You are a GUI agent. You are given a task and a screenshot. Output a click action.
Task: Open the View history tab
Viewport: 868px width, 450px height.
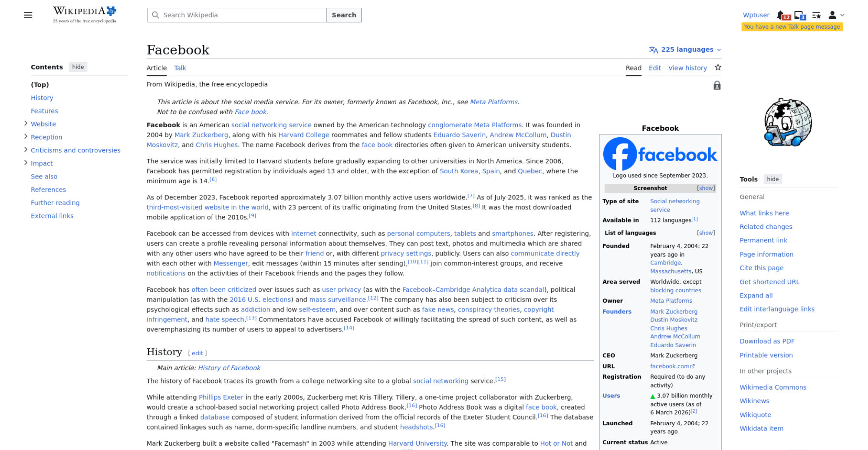687,68
